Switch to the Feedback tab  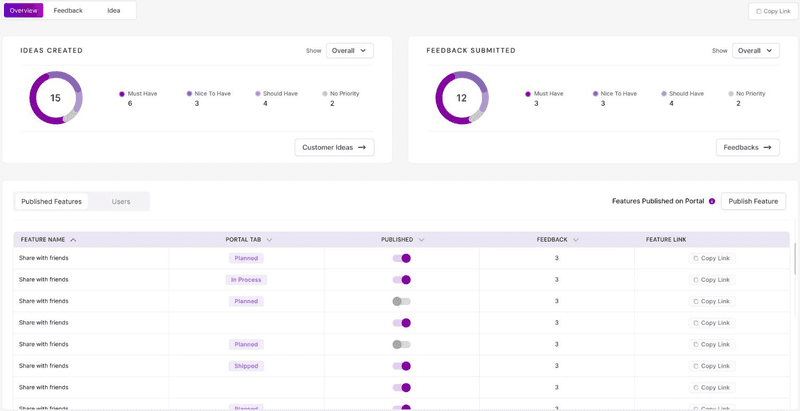(x=68, y=10)
